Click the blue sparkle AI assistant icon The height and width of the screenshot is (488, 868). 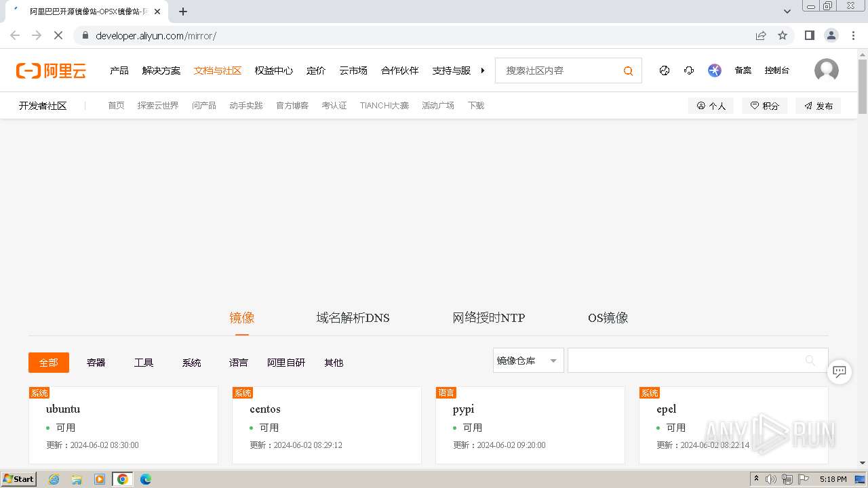715,70
